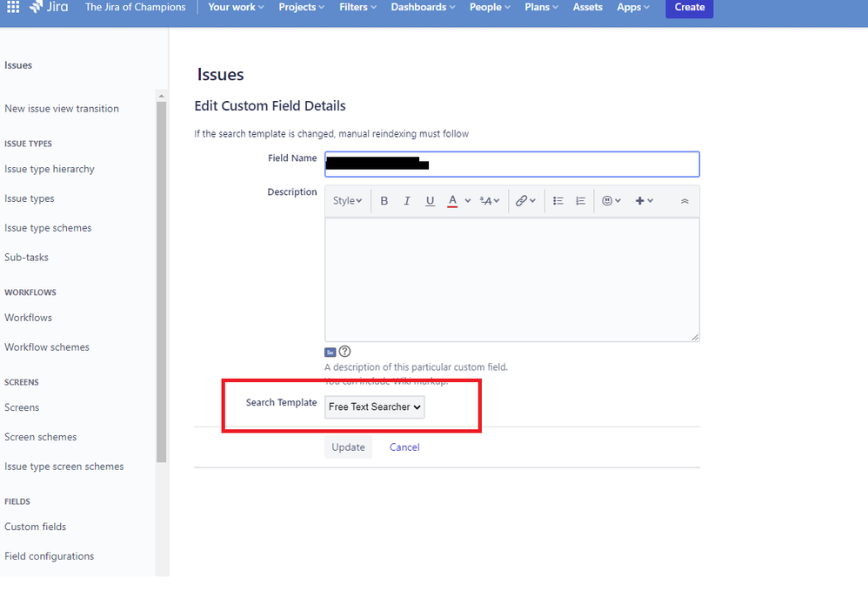Focus the Field Name input
This screenshot has height=598, width=868.
512,164
